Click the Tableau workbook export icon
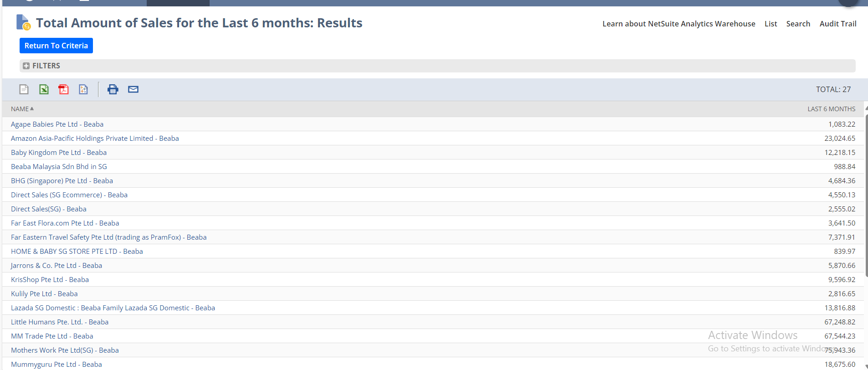This screenshot has width=868, height=370. pos(83,89)
